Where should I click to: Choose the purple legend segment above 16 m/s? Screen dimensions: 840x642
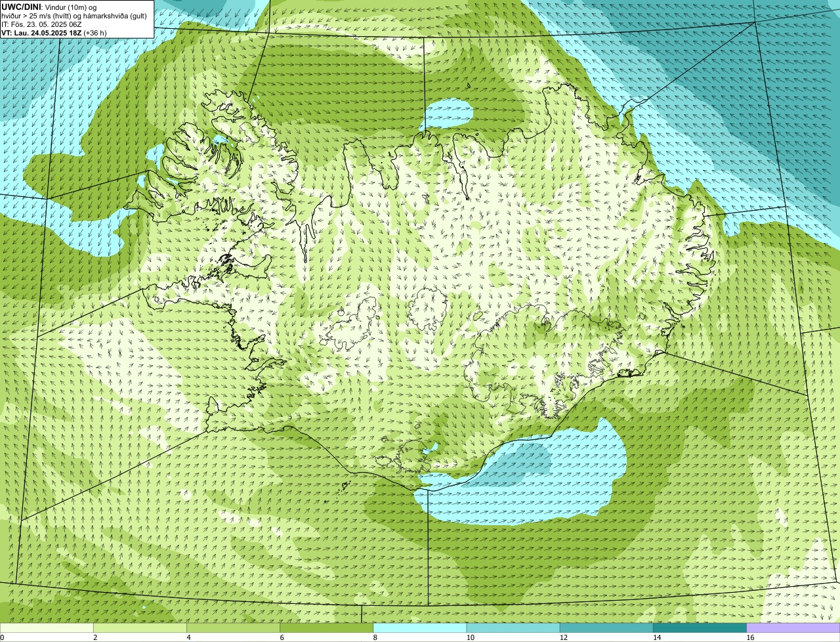(x=793, y=628)
